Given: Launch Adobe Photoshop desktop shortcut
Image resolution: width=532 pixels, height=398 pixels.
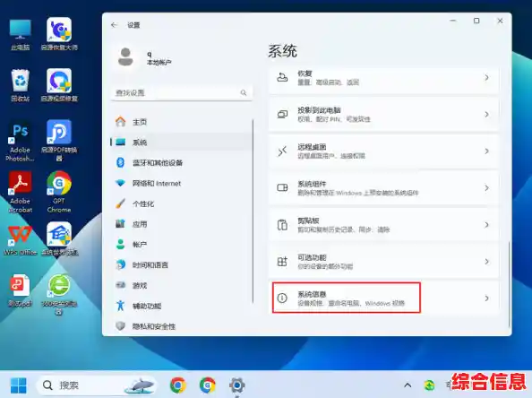Looking at the screenshot, I should 20,141.
